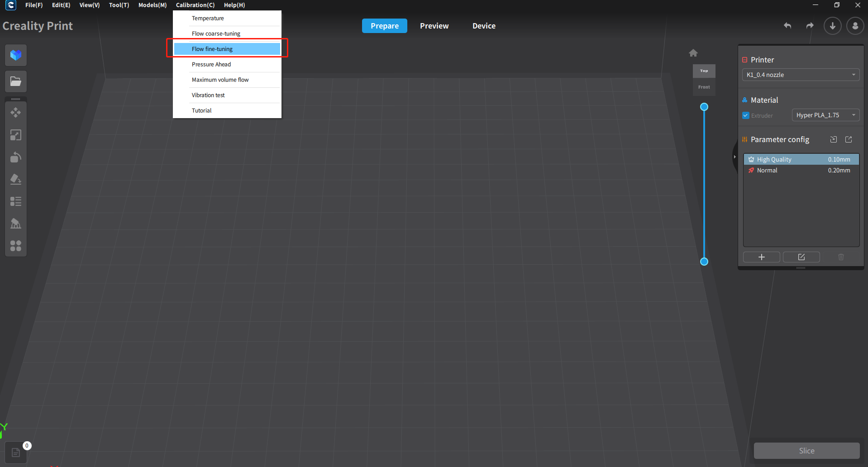Import parameter config icon
868x467 pixels.
coord(834,139)
